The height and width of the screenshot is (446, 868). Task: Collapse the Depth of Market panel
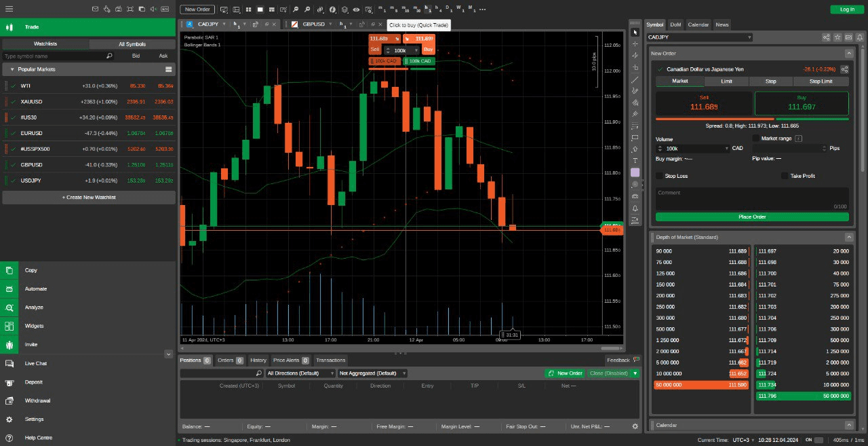click(x=849, y=237)
